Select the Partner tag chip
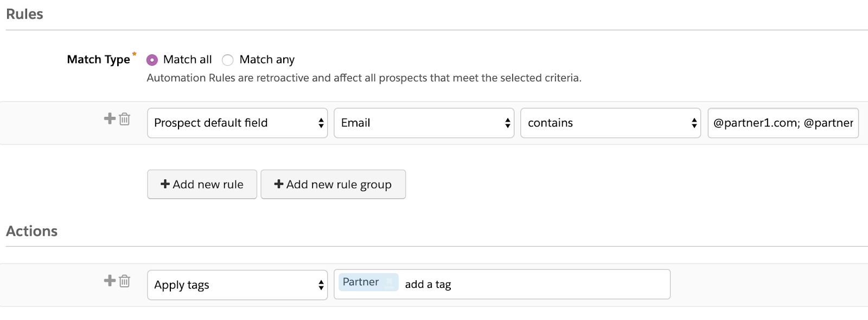Viewport: 868px width, 320px height. point(361,282)
